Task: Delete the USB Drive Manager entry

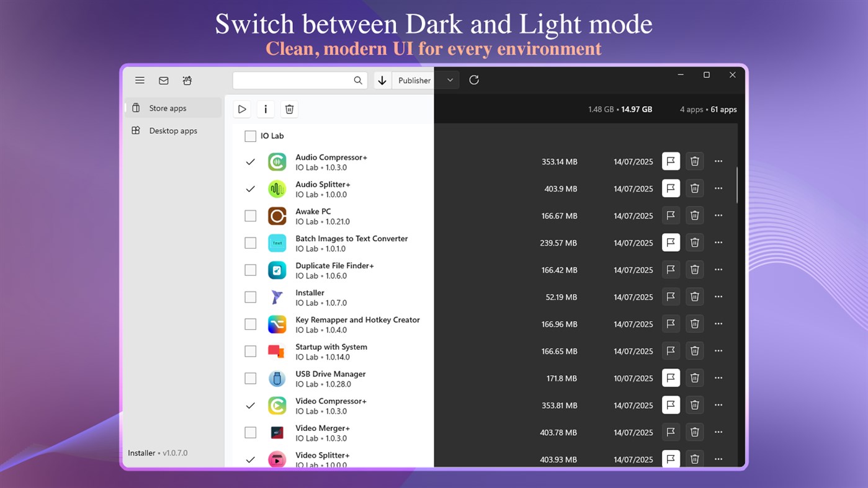Action: pyautogui.click(x=694, y=378)
